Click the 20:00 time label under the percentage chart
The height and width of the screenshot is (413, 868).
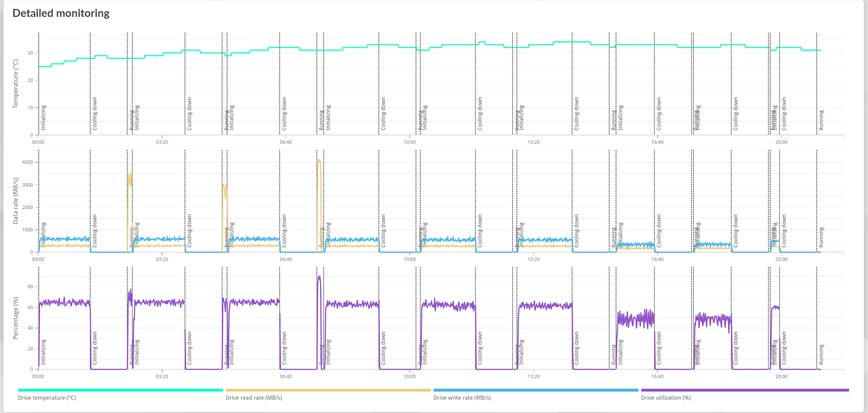point(781,377)
